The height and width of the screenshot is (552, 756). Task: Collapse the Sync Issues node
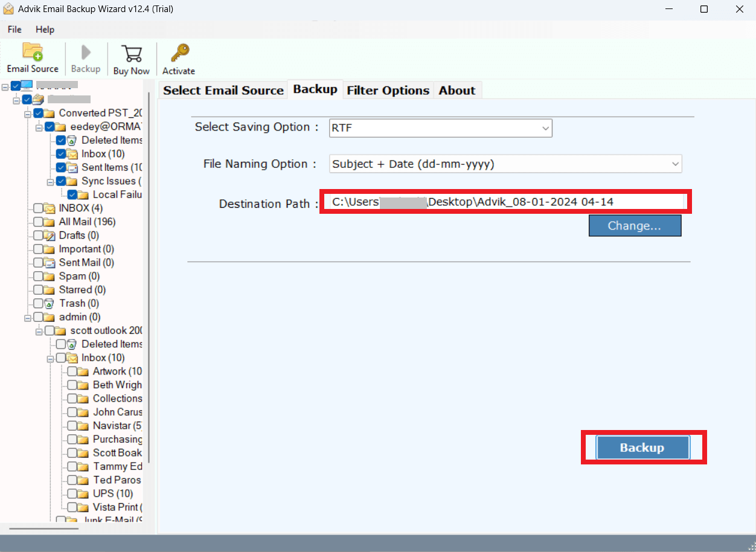click(51, 182)
